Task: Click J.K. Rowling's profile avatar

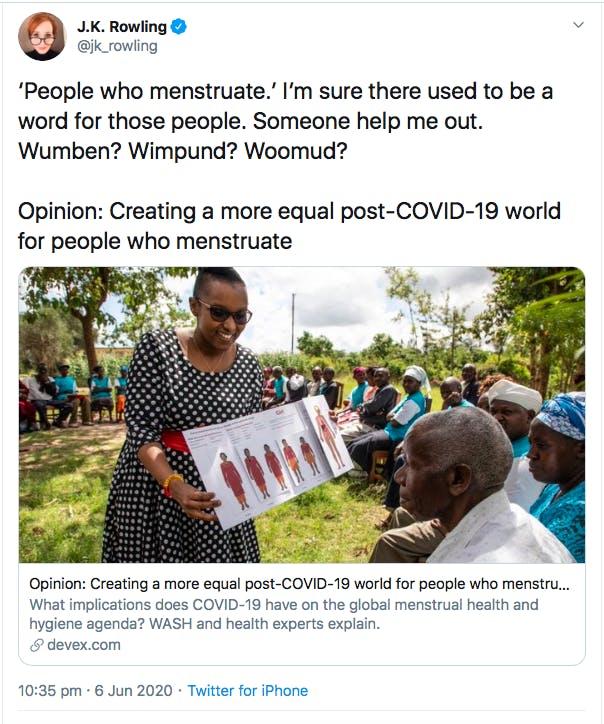Action: click(x=40, y=38)
